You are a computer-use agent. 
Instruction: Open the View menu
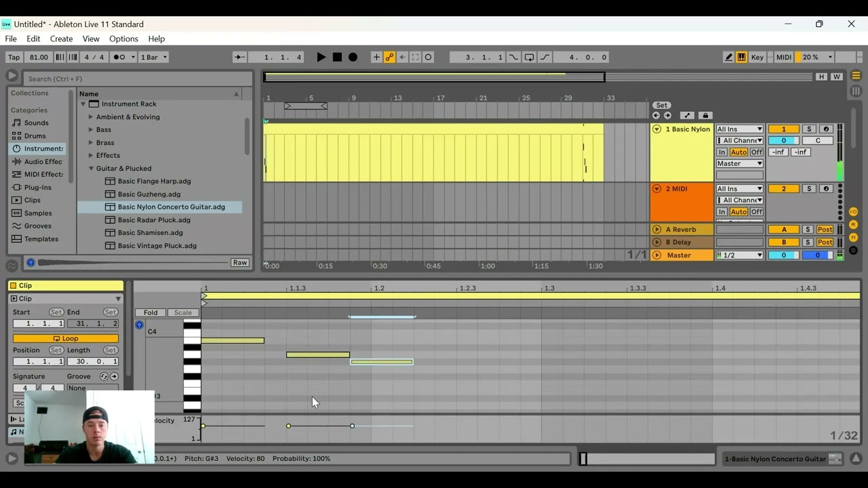91,39
